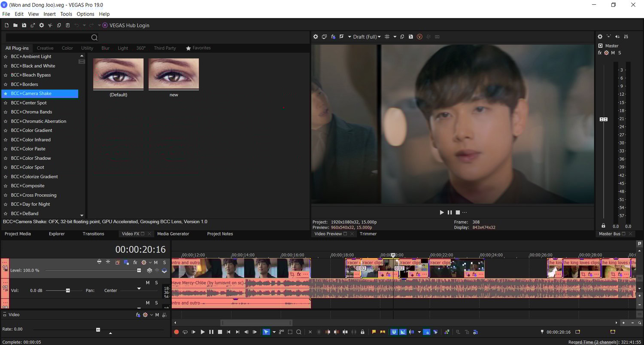Click the Open project folder icon
Image resolution: width=644 pixels, height=345 pixels.
click(x=15, y=25)
